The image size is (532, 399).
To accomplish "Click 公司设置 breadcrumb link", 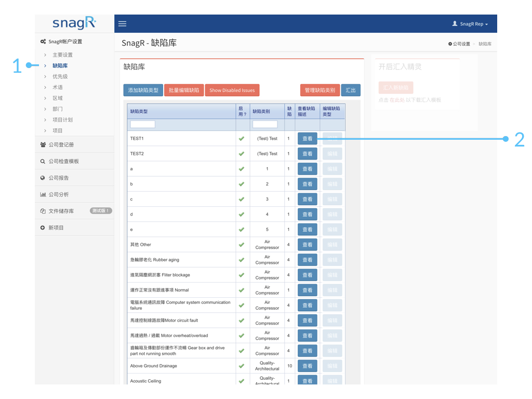I will click(x=461, y=44).
